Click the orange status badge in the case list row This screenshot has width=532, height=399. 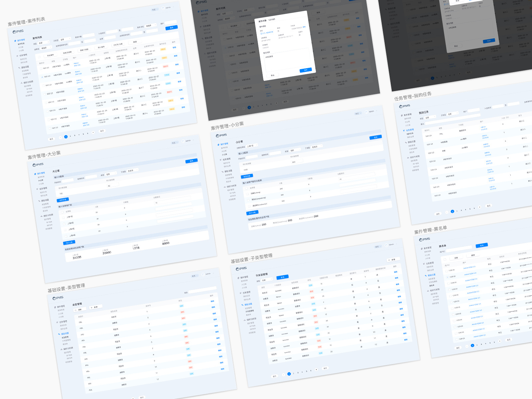tap(163, 49)
